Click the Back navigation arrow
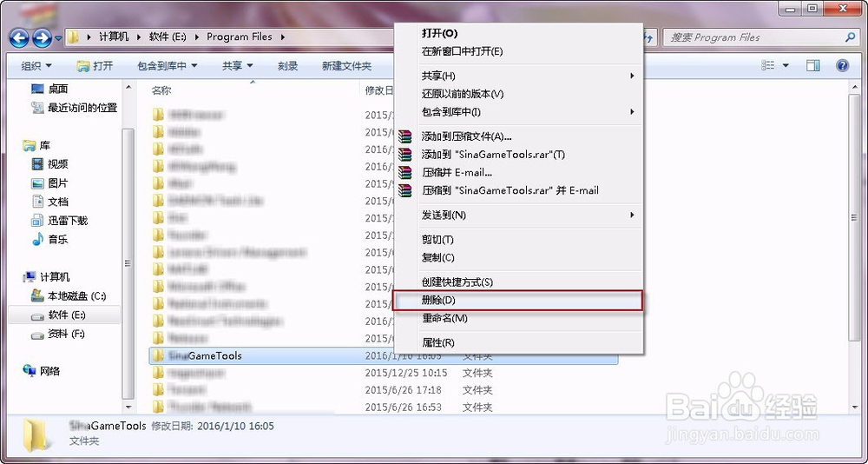Viewport: 868px width, 464px height. (x=19, y=37)
